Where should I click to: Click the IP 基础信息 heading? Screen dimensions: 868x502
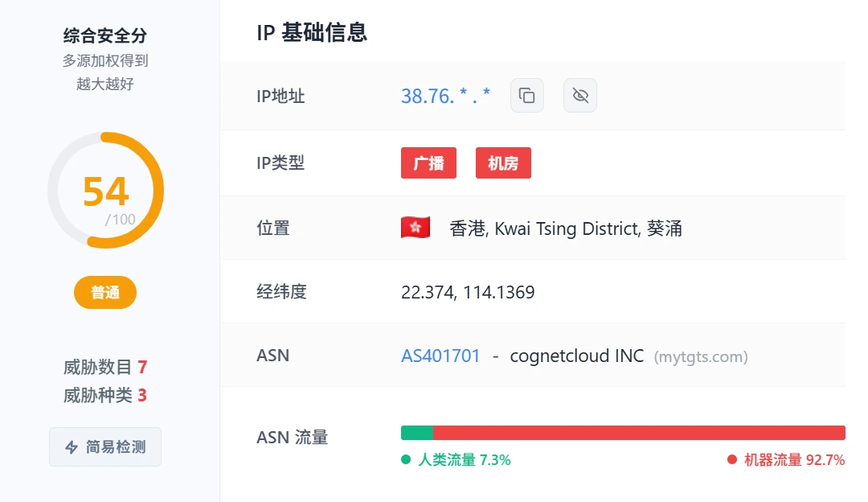coord(312,32)
